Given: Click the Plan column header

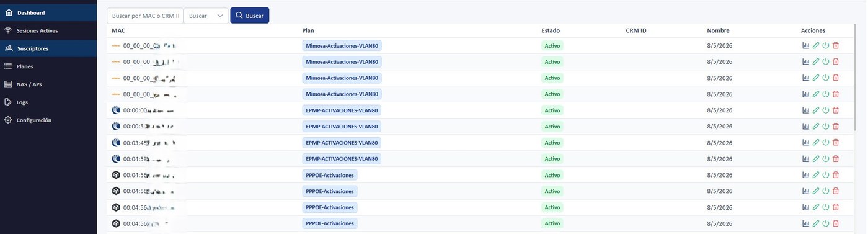Looking at the screenshot, I should [x=308, y=30].
